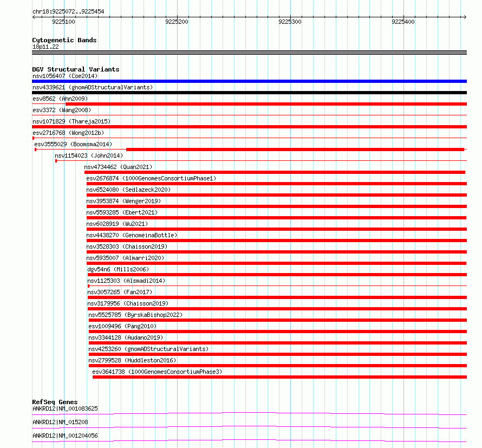Screen dimensions: 482x448
Task: Open variant nsv1154023 (John2014)
Action: (89, 155)
